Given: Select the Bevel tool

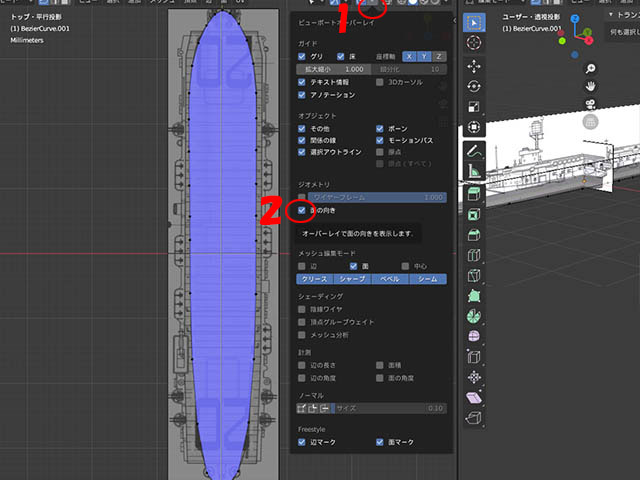Looking at the screenshot, I should 474,235.
